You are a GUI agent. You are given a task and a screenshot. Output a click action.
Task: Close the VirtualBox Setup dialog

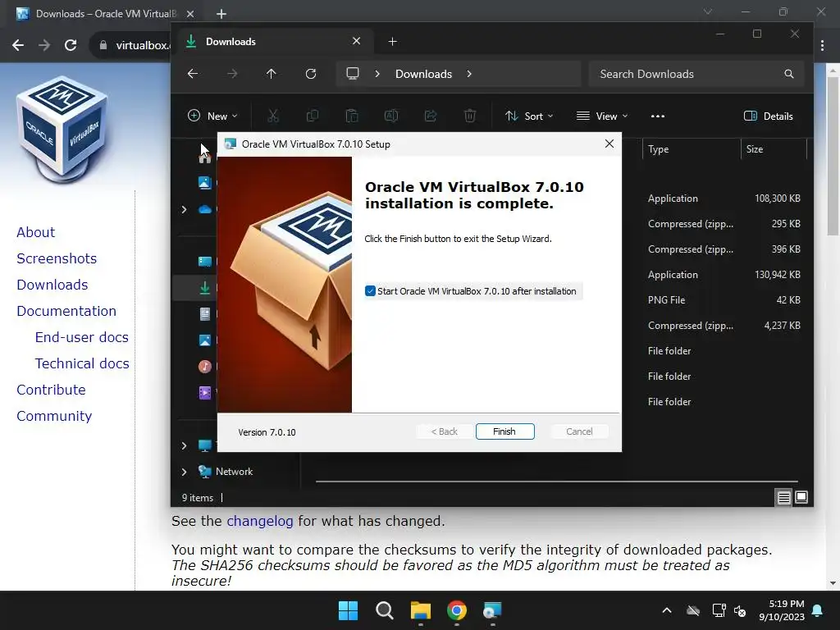(x=609, y=144)
